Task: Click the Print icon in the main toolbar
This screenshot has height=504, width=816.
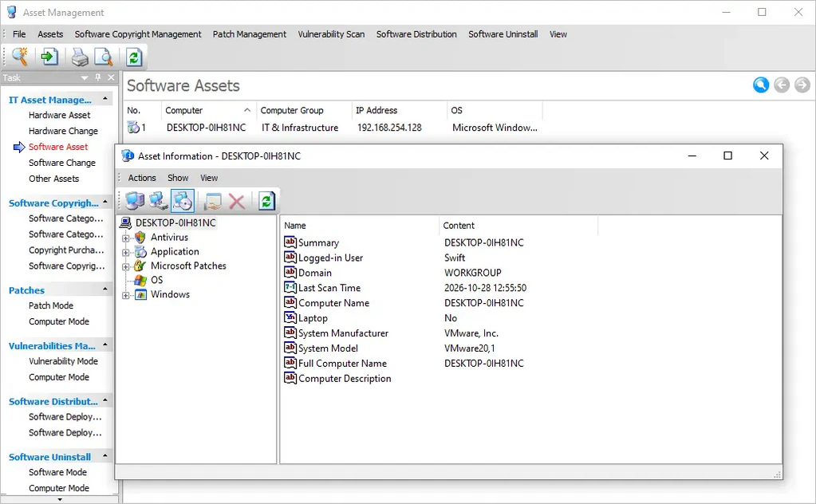Action: (80, 57)
